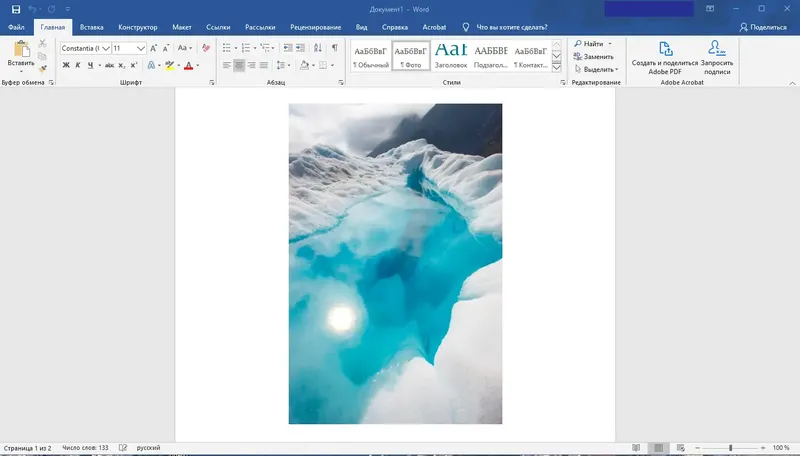This screenshot has height=456, width=800.
Task: Activate the Format Painter brush
Action: click(x=42, y=68)
